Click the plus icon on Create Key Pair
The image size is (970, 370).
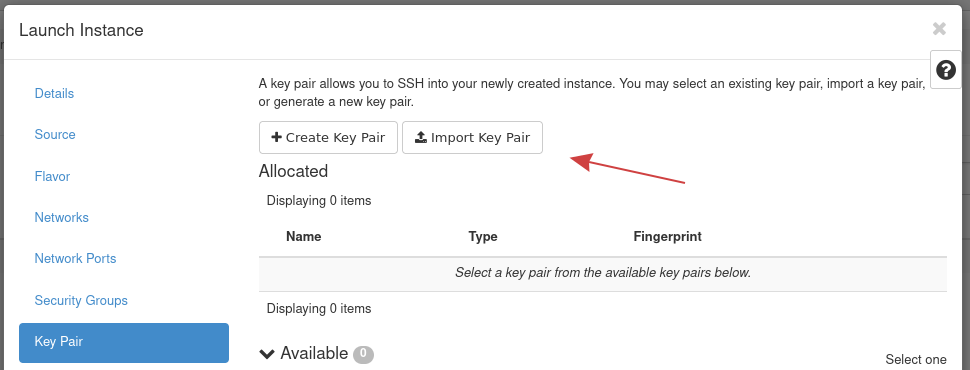[277, 137]
